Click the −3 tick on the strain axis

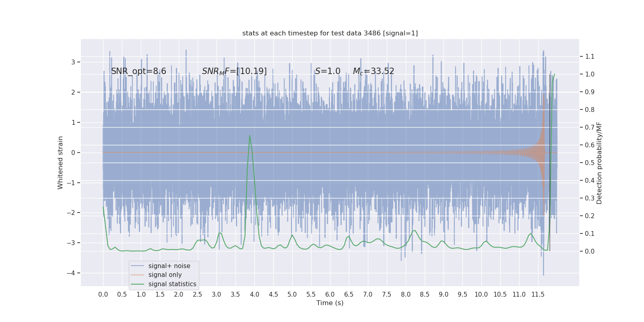click(71, 243)
